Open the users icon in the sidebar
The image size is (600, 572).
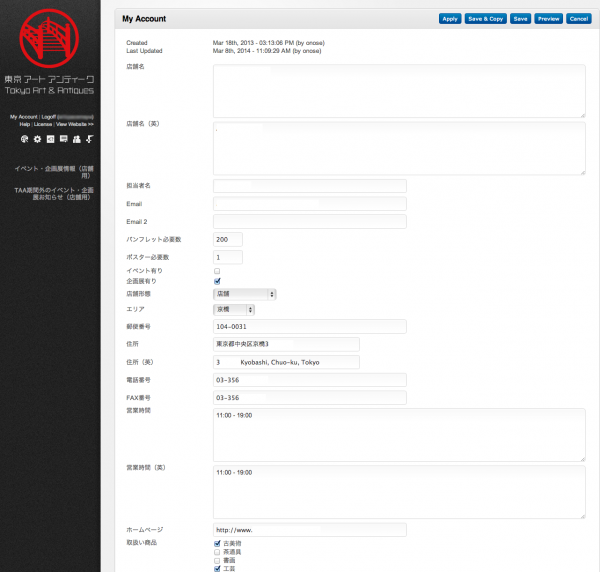coord(76,139)
